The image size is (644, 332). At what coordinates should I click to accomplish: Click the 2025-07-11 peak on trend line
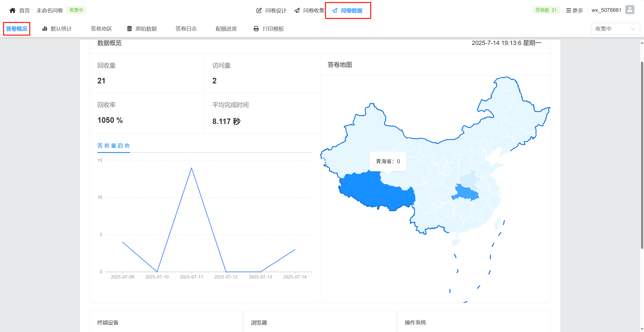(192, 168)
